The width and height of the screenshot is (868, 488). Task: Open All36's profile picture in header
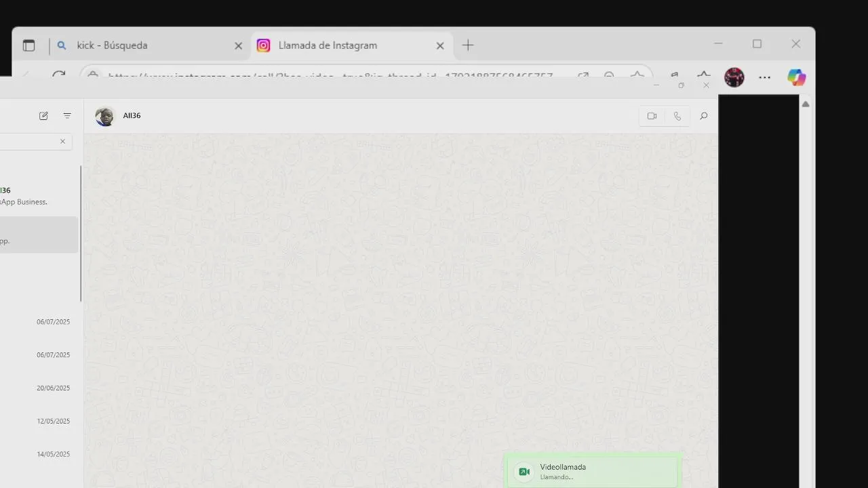point(105,116)
